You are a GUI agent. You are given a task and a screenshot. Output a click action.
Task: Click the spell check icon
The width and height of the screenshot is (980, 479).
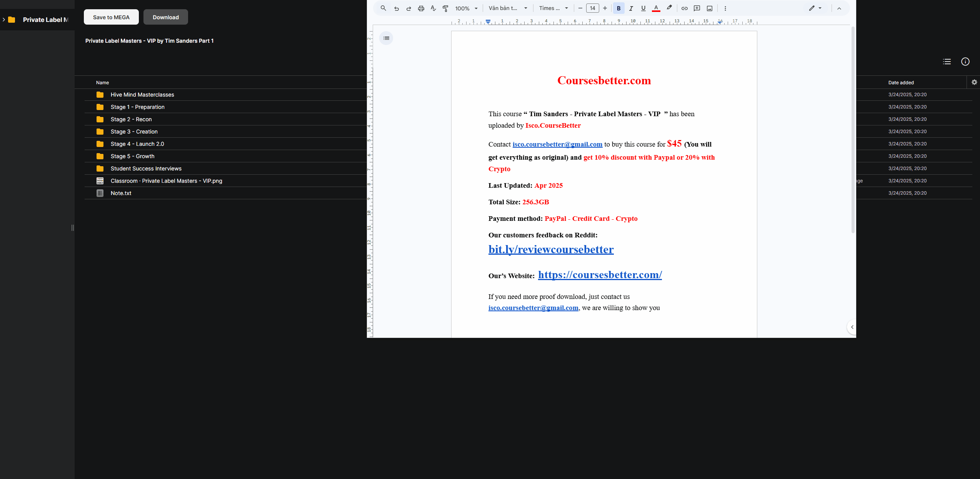click(x=433, y=8)
